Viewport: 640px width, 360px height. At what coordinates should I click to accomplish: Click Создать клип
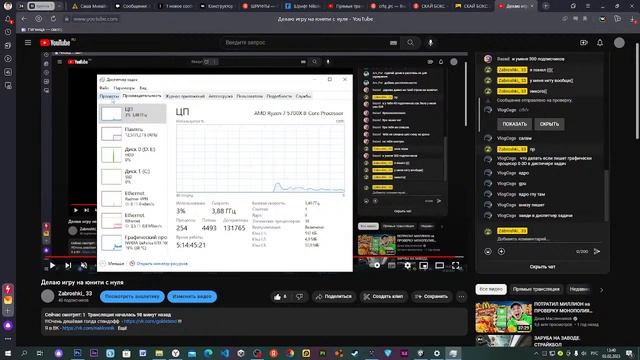pyautogui.click(x=383, y=297)
